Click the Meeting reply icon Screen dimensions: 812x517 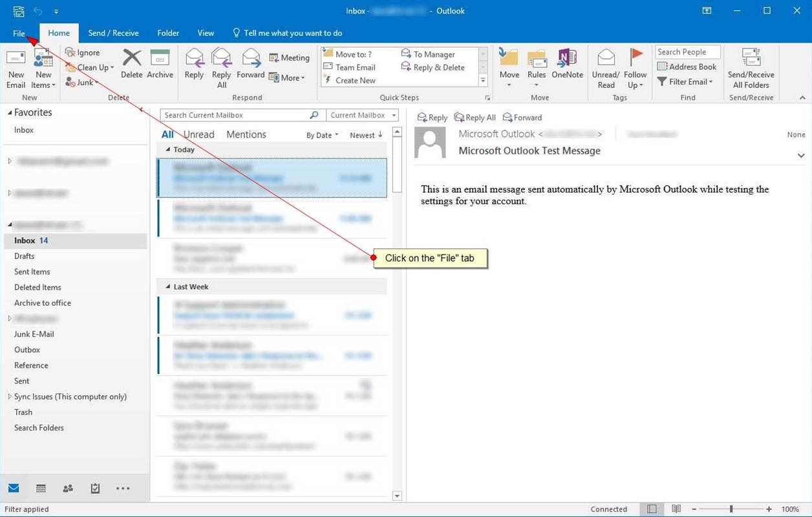(274, 58)
